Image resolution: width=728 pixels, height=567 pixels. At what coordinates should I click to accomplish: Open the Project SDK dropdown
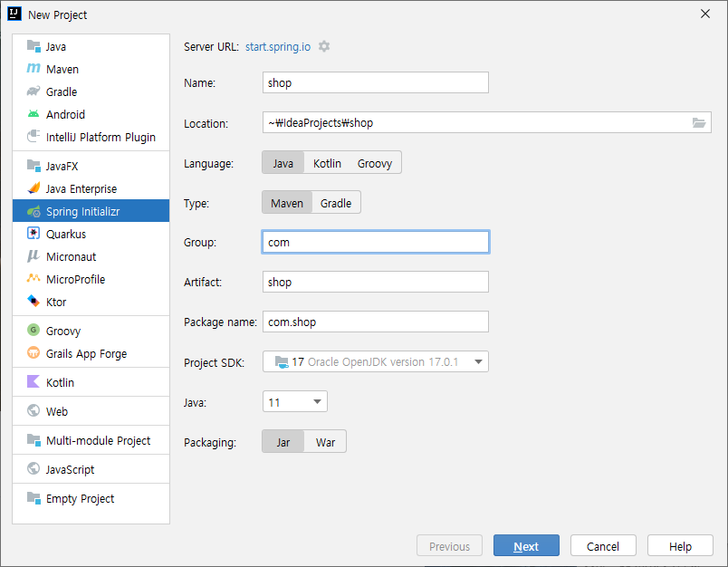[x=376, y=361]
